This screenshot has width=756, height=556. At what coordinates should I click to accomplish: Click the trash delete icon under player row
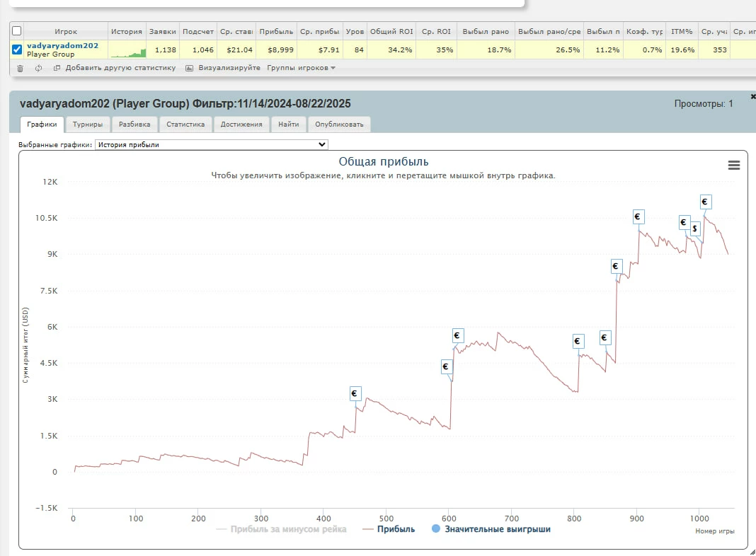click(20, 69)
